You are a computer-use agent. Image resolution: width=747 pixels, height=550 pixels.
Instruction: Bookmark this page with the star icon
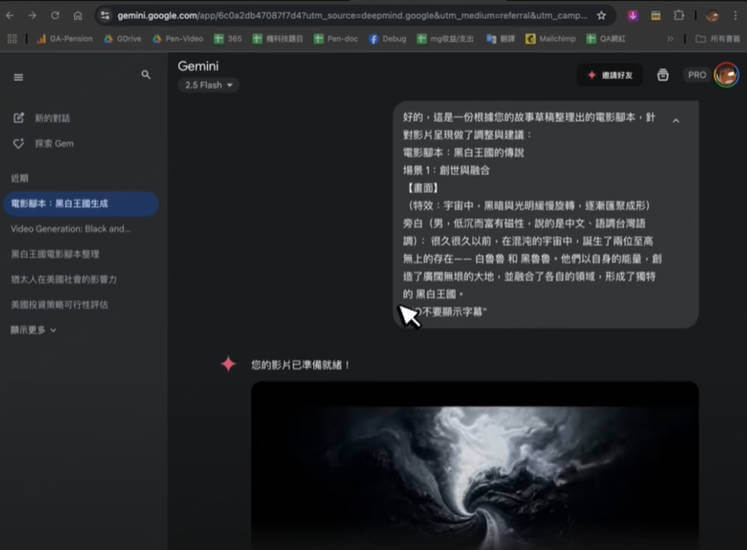pyautogui.click(x=601, y=16)
